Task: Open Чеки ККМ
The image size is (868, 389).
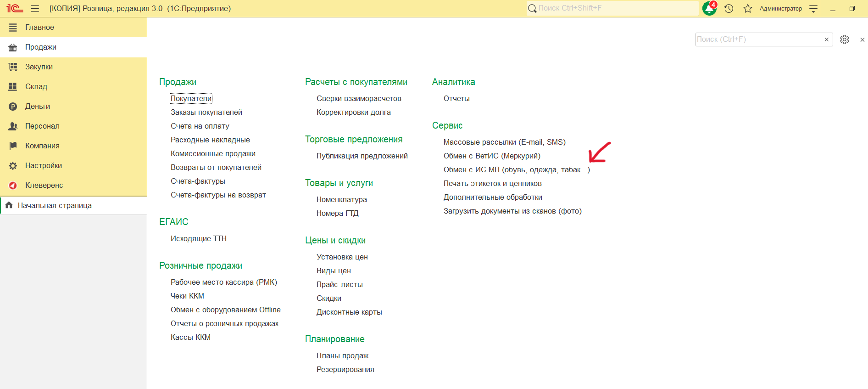Action: coord(187,296)
